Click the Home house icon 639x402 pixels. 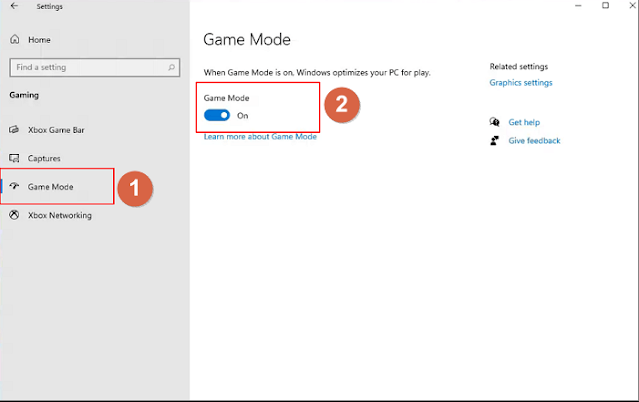pos(15,40)
